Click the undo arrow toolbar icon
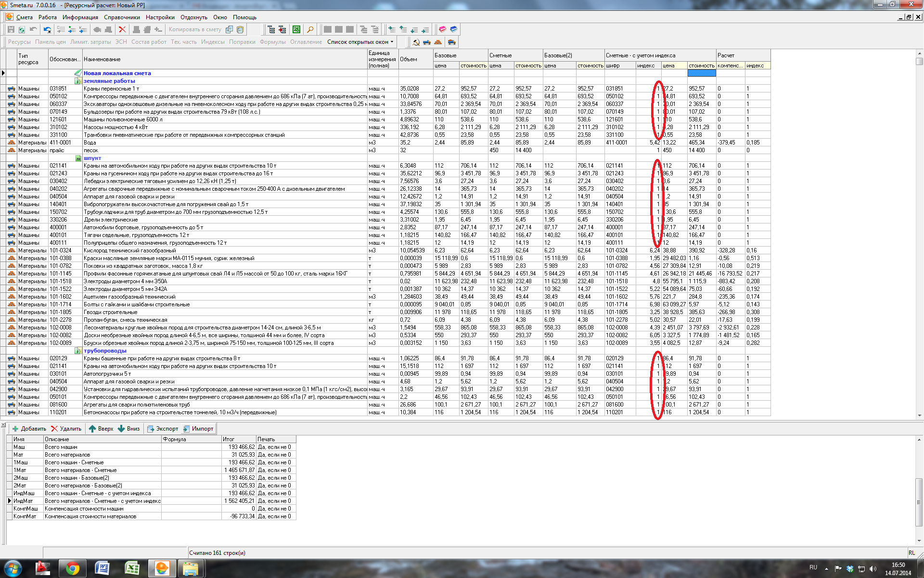Screen dimensions: 924x578 [33, 29]
